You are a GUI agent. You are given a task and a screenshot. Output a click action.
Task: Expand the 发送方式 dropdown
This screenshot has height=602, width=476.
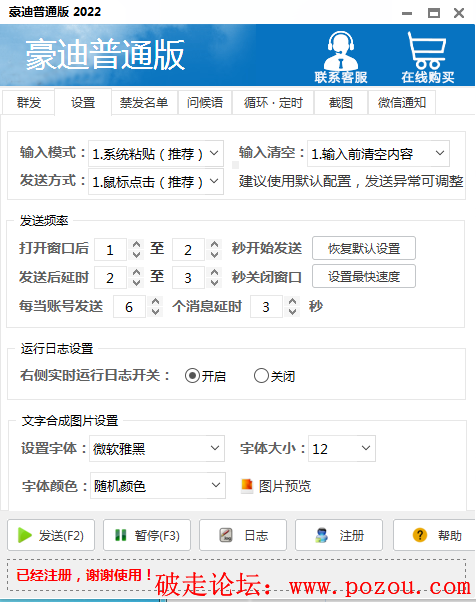click(x=214, y=181)
